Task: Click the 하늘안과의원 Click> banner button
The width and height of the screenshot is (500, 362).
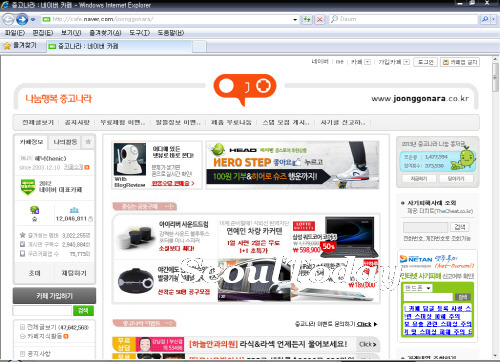Action: pos(368,344)
